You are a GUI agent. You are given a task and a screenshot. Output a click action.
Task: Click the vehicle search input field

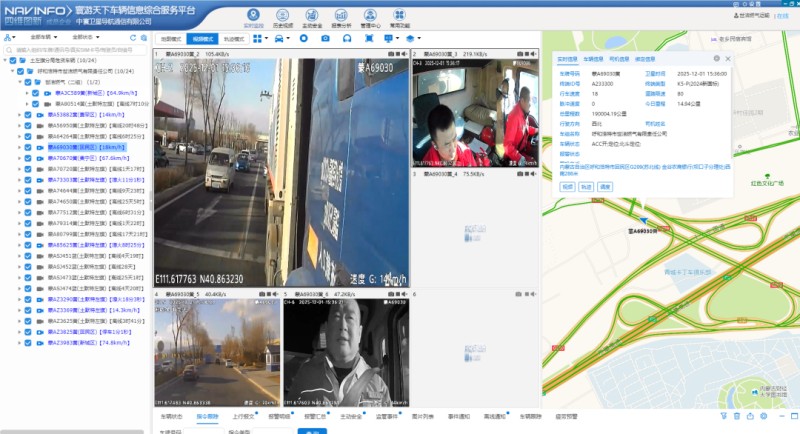(x=80, y=49)
